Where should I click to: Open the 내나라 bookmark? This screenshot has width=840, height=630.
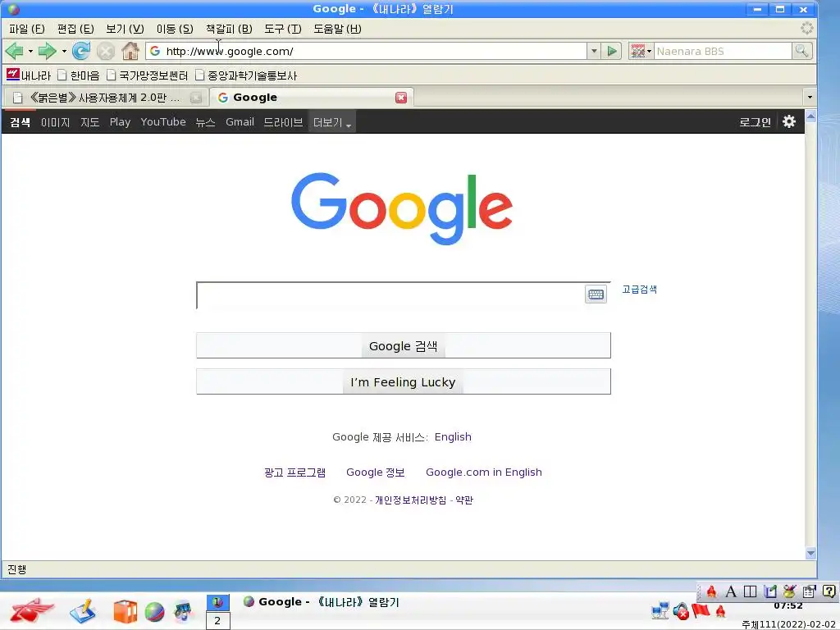[29, 75]
